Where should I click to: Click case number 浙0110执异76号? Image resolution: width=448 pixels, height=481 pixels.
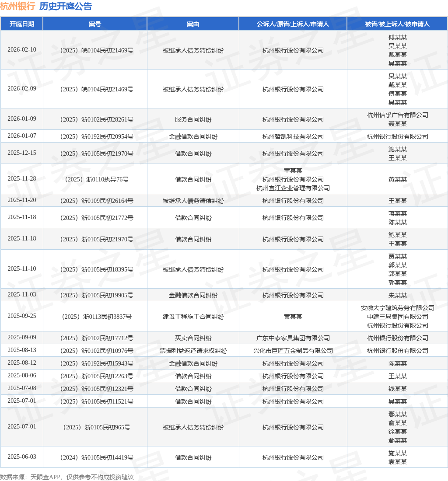tap(97, 179)
